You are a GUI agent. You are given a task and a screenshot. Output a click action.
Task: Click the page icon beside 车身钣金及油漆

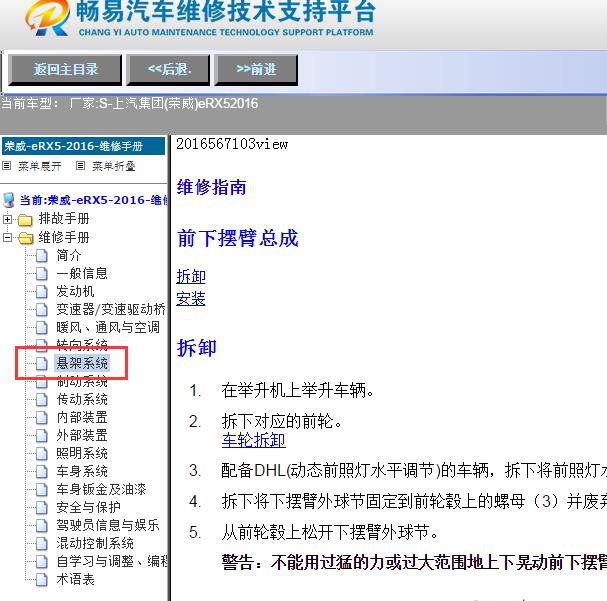point(41,490)
